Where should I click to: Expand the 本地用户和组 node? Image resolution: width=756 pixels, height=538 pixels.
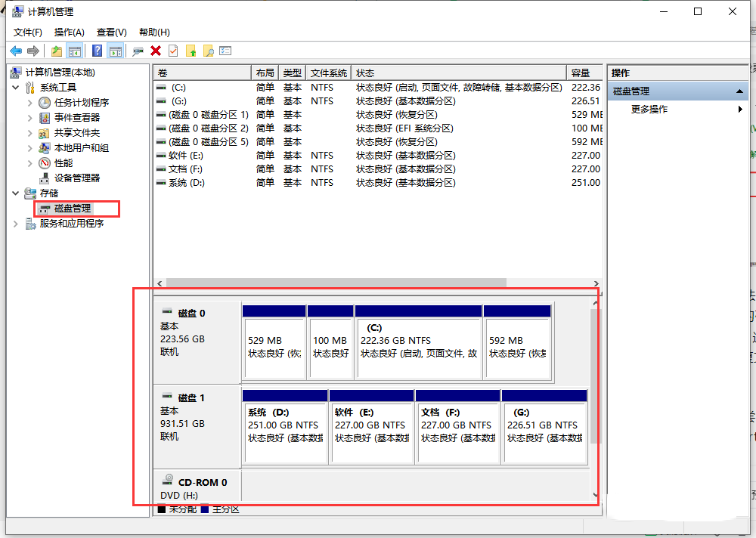pyautogui.click(x=30, y=148)
